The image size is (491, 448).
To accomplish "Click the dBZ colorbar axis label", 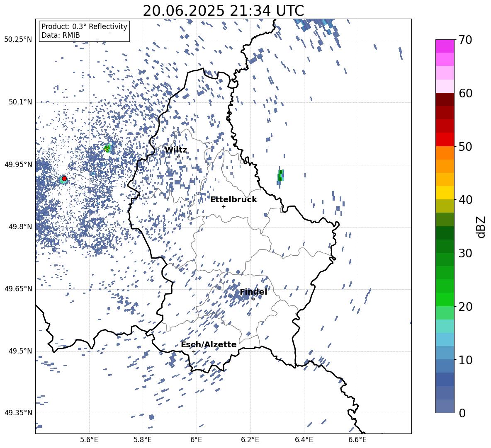I will click(x=481, y=227).
